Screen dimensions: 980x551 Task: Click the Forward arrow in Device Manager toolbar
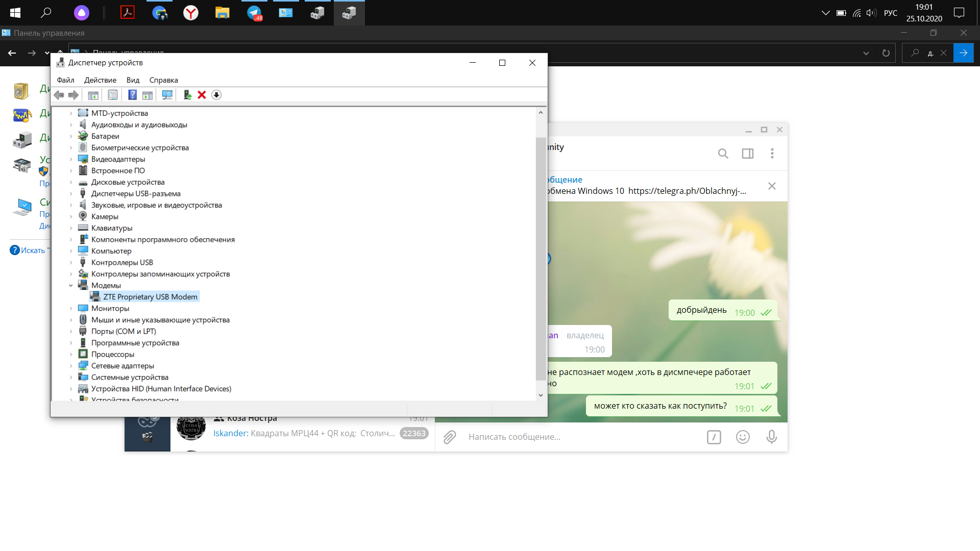[x=73, y=95]
